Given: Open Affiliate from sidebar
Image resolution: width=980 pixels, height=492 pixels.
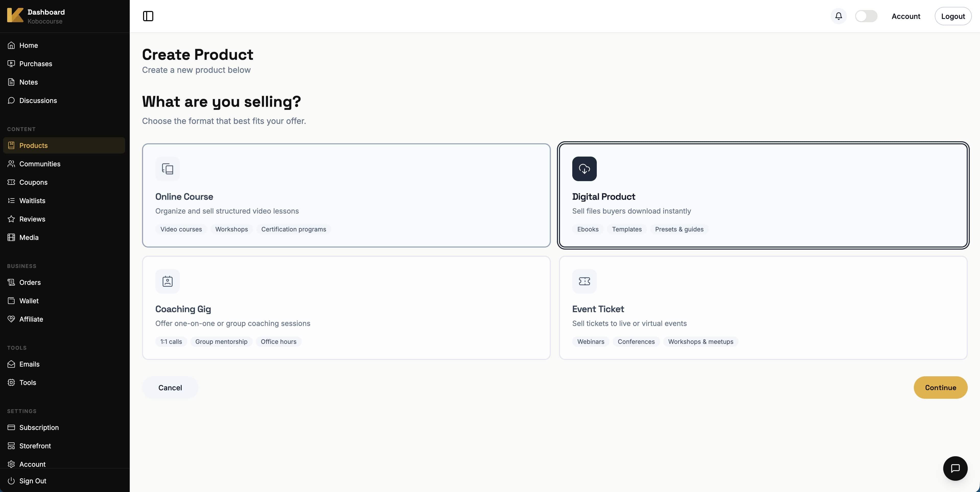Looking at the screenshot, I should click(64, 319).
